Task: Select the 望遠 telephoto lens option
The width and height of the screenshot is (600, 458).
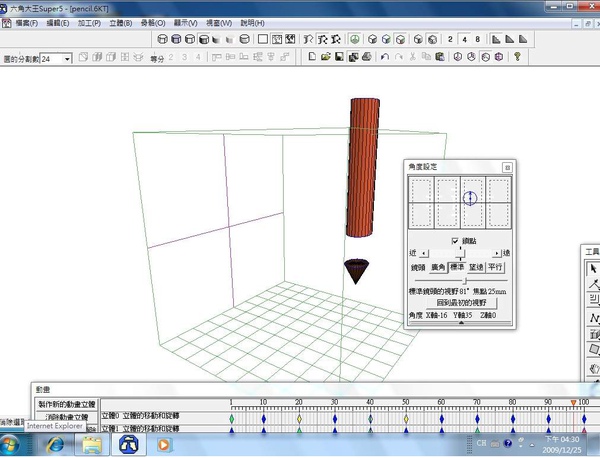Action: pos(476,267)
